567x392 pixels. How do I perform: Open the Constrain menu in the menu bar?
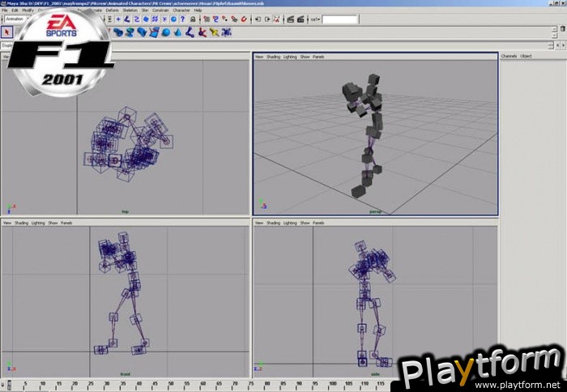tap(160, 11)
